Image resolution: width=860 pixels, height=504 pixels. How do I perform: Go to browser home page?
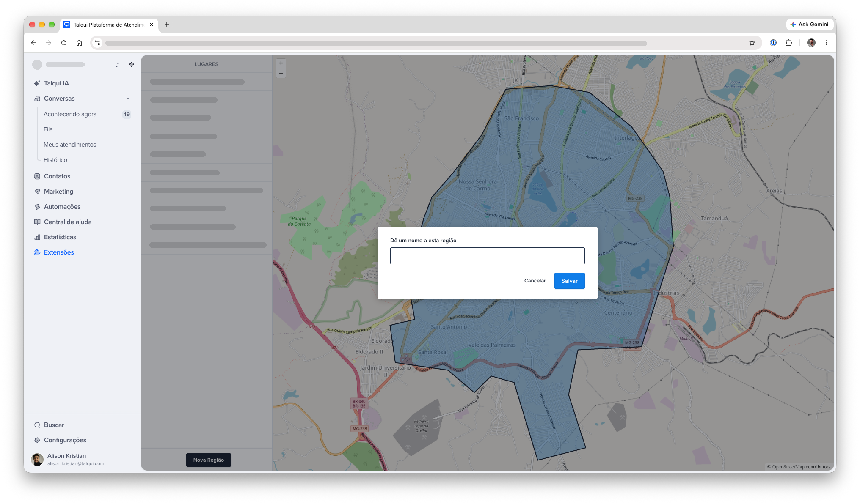(79, 43)
